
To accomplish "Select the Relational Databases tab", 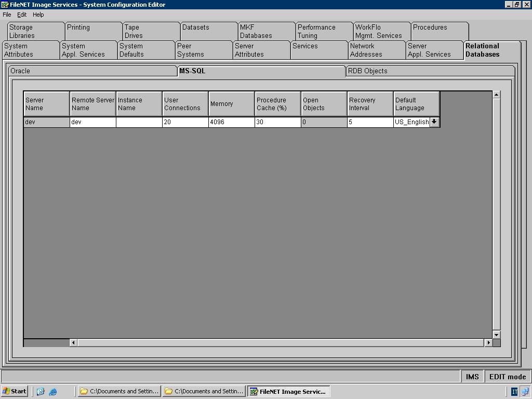I will coord(492,50).
